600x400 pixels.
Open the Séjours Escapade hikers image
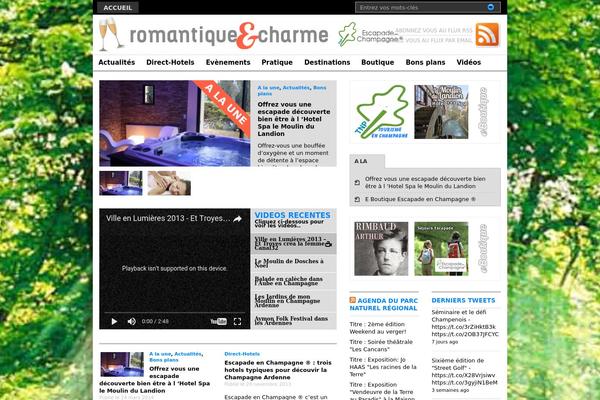pyautogui.click(x=441, y=249)
